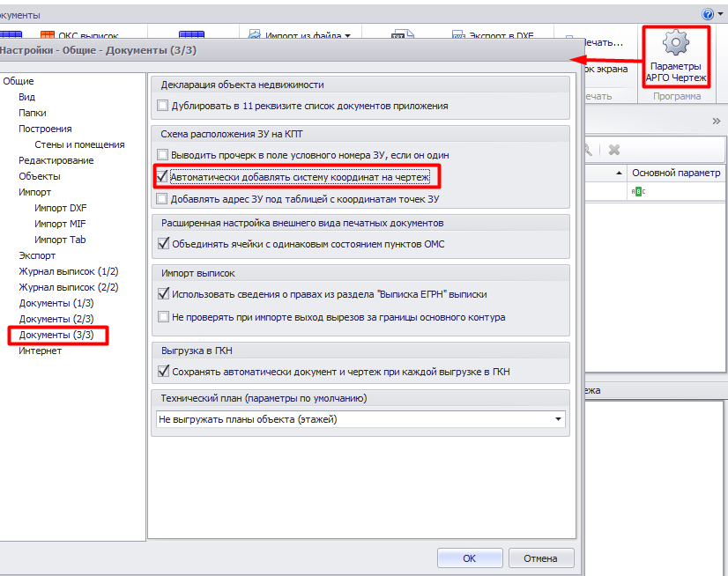This screenshot has height=576, width=728.
Task: Click the magnifier search icon in panel
Action: [586, 151]
